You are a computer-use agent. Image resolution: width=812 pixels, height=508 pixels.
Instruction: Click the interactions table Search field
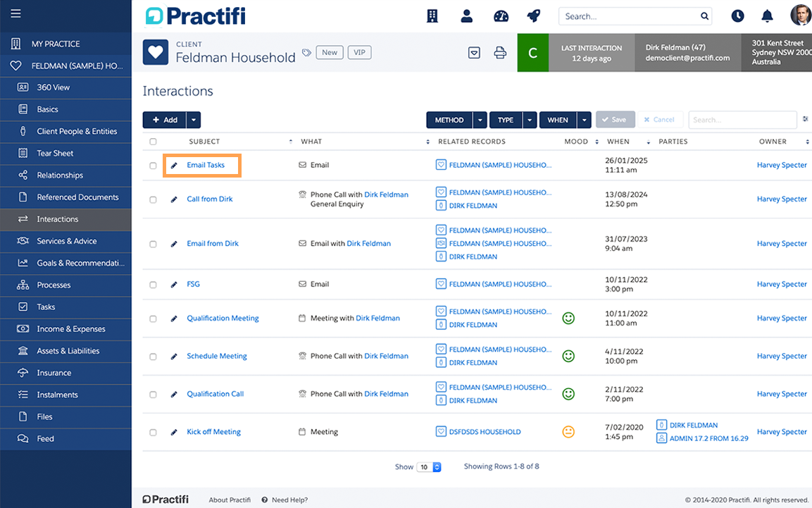[x=742, y=120]
